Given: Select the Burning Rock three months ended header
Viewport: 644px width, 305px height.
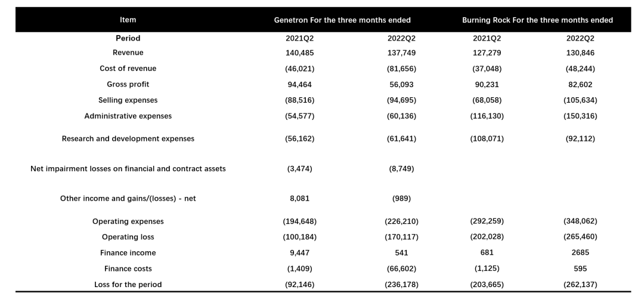Looking at the screenshot, I should coord(537,20).
